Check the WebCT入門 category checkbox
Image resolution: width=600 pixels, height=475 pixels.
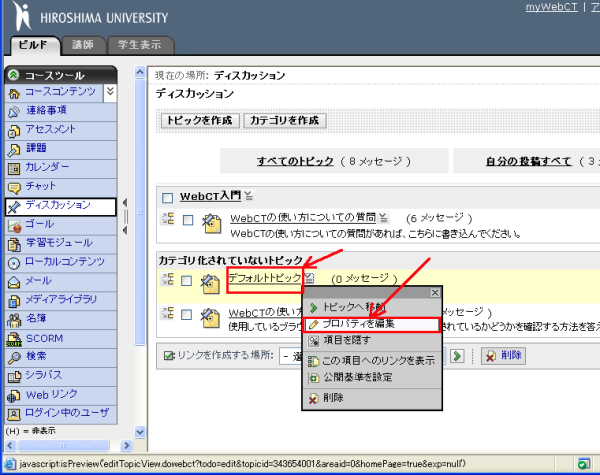(167, 198)
